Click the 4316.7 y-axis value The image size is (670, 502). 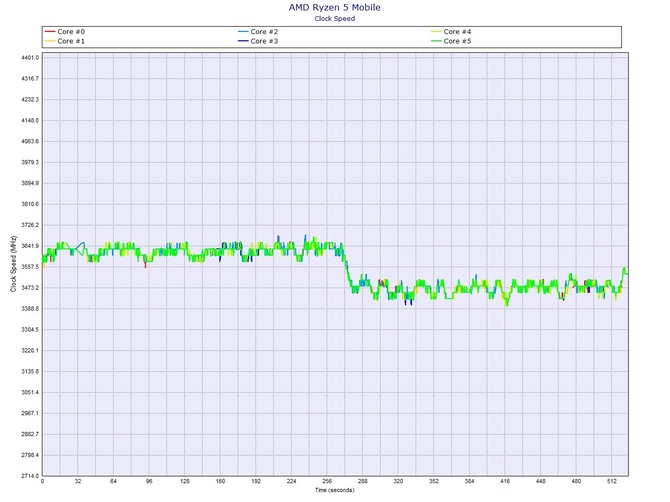(x=30, y=79)
